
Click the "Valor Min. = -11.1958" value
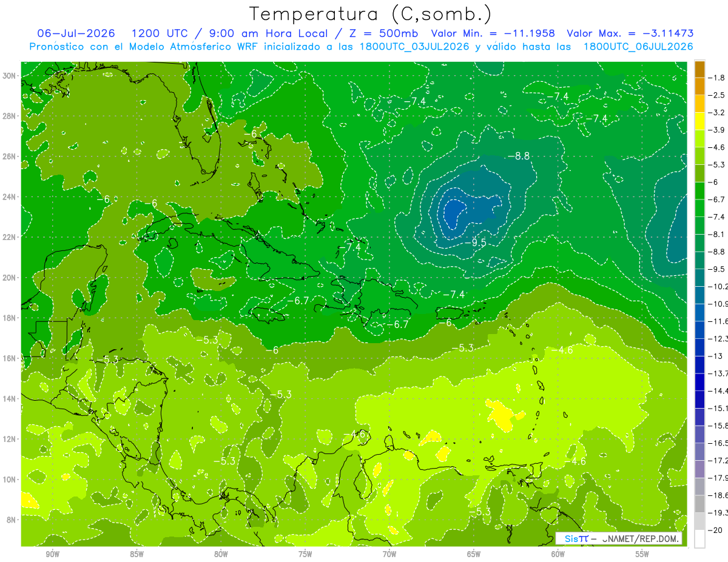tap(493, 34)
